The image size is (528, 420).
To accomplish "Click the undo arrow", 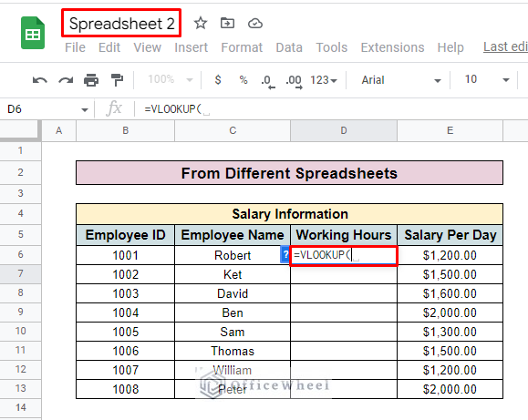I will 40,80.
